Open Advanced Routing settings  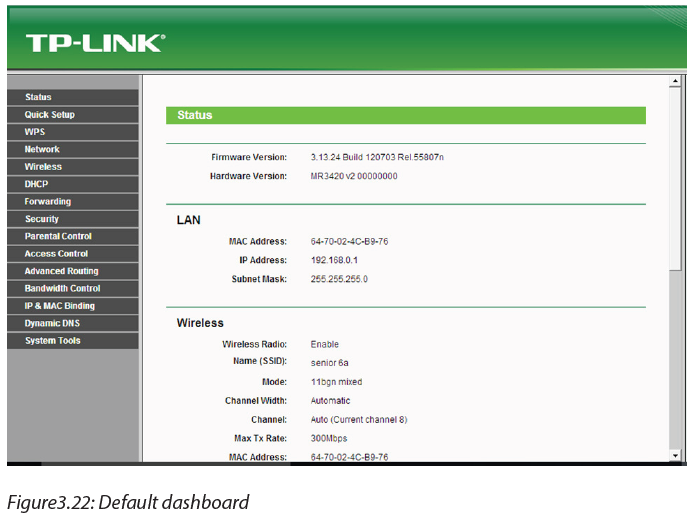(73, 271)
